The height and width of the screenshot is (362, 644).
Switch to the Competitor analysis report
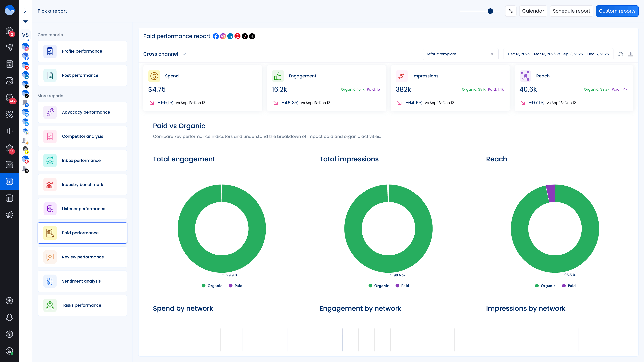[82, 136]
